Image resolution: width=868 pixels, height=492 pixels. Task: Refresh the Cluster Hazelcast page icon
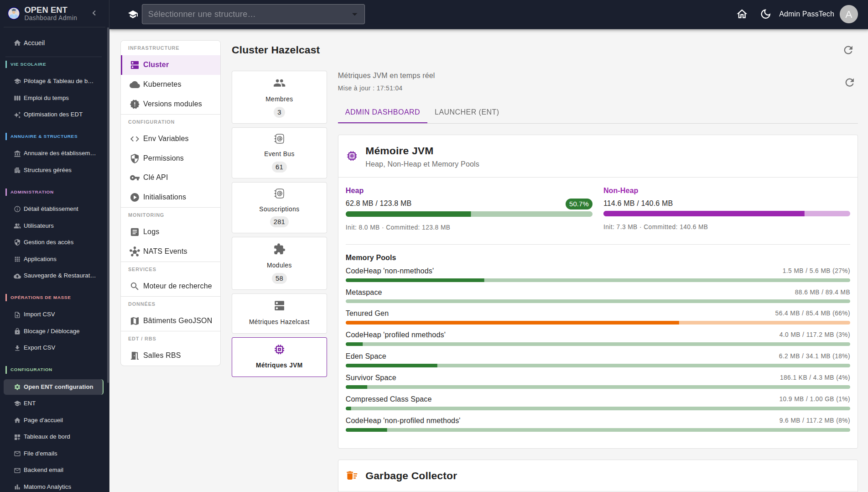pos(848,50)
